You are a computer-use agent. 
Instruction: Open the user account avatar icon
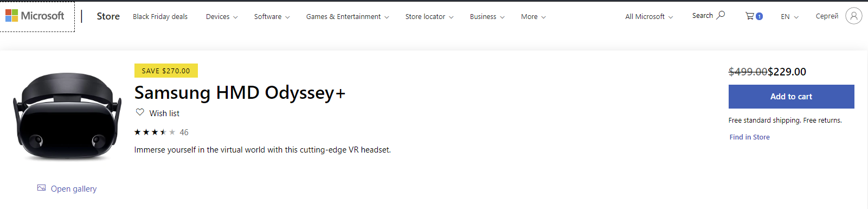coord(853,16)
